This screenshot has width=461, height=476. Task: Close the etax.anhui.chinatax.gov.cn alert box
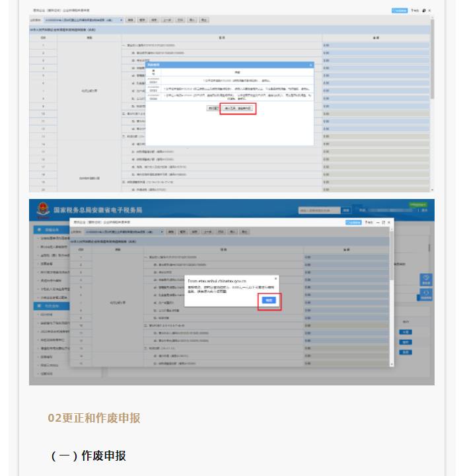click(x=275, y=278)
